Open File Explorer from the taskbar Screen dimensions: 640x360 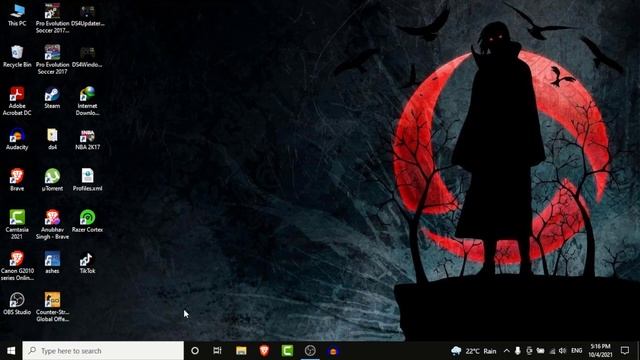[241, 351]
